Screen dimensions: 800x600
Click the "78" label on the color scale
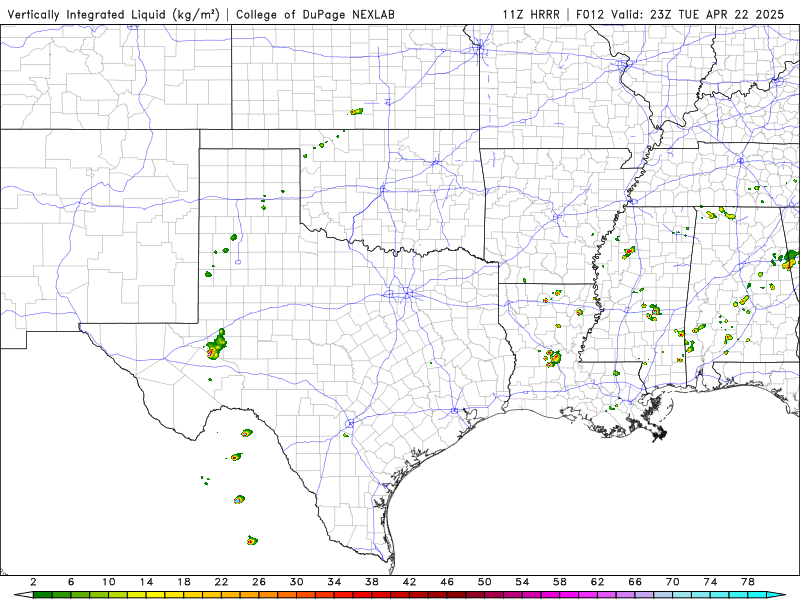[747, 582]
